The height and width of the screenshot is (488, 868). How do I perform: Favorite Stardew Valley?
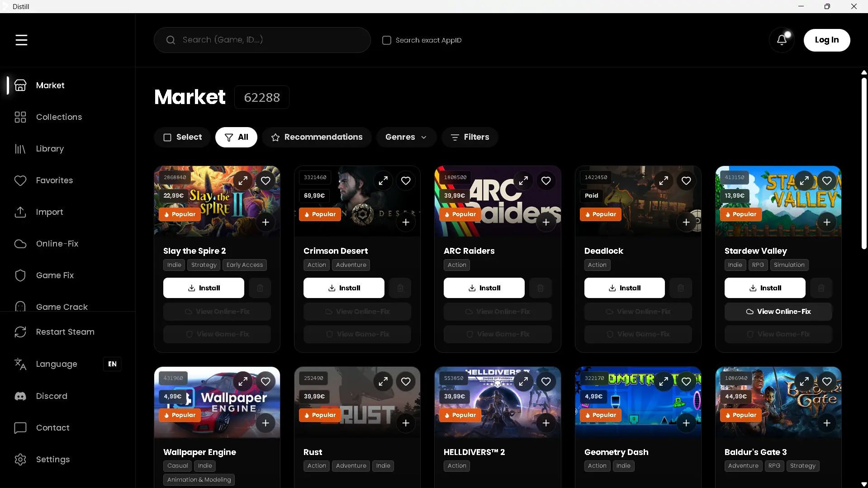click(827, 181)
